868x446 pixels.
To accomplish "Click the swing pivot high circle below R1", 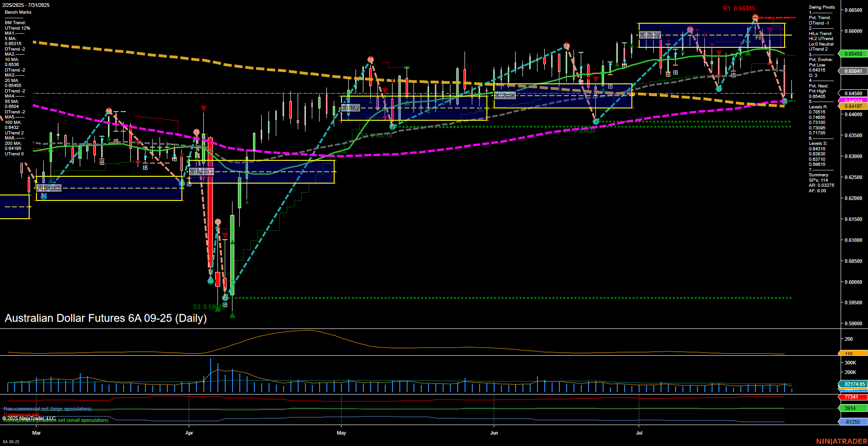I will [x=755, y=18].
